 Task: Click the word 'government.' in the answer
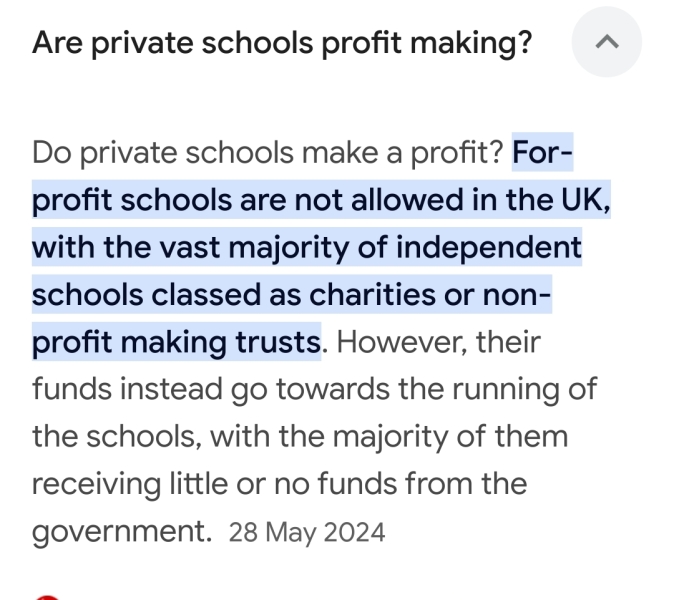[122, 532]
